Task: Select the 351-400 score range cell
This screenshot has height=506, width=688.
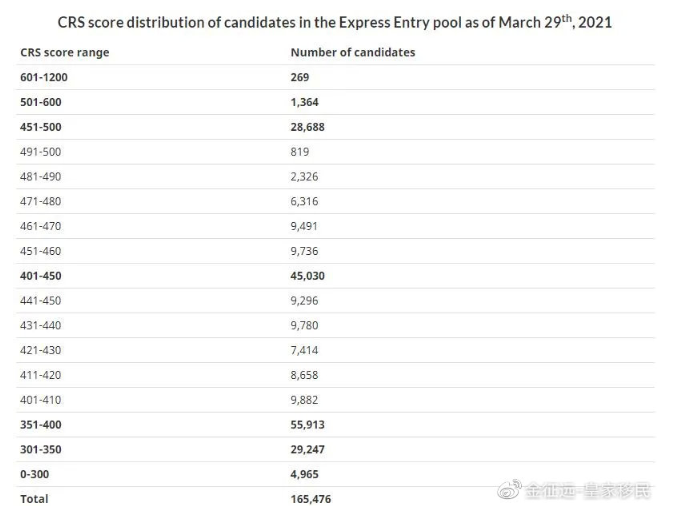Action: pyautogui.click(x=41, y=425)
